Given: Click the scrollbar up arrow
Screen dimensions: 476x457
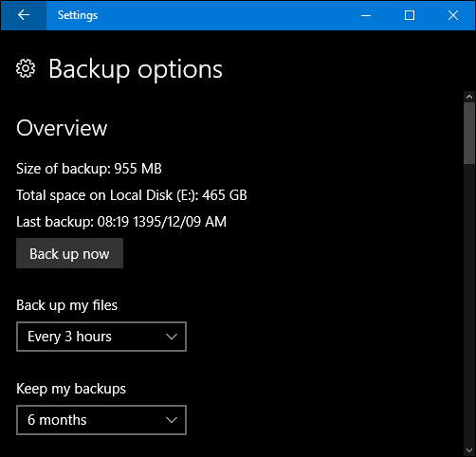Looking at the screenshot, I should click(469, 97).
